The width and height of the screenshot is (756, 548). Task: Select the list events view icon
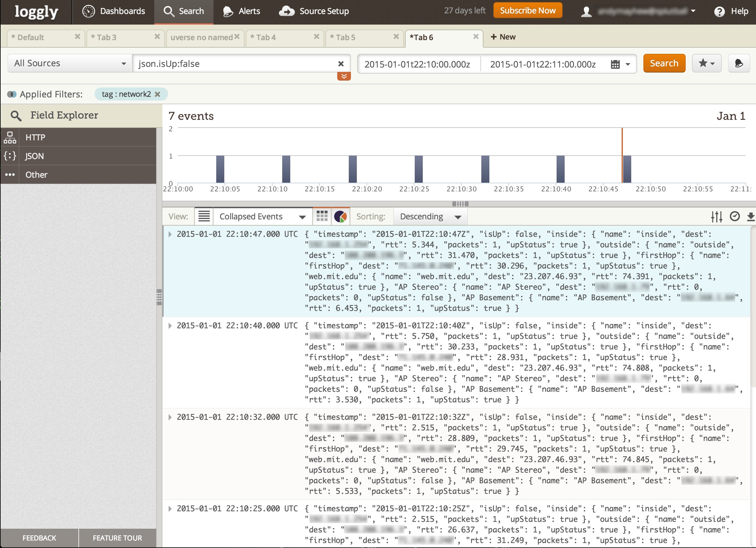click(204, 216)
